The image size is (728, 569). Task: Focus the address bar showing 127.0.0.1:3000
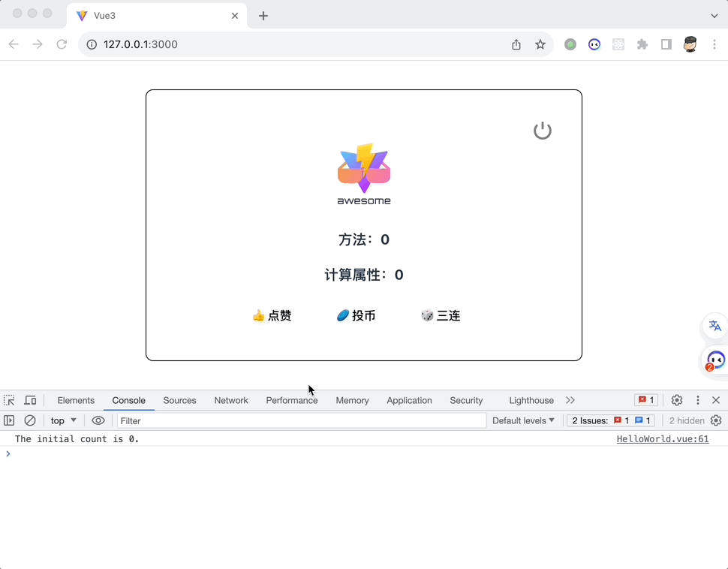(297, 44)
